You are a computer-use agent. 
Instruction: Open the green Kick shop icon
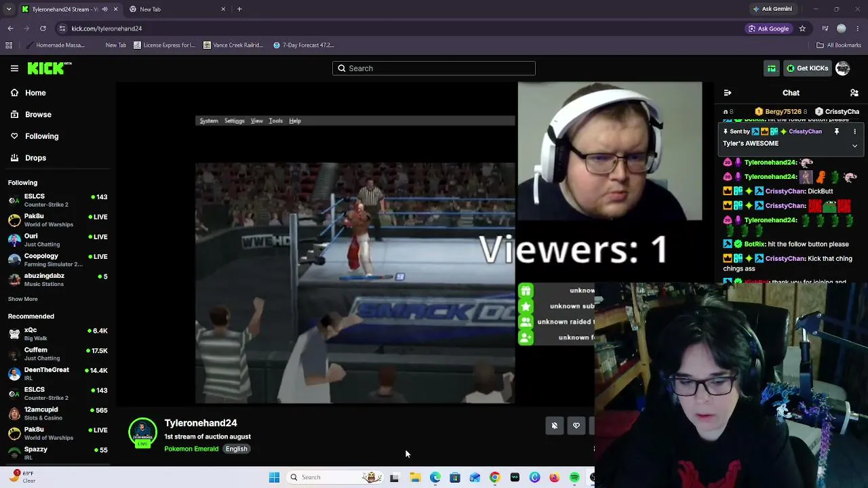[x=772, y=68]
